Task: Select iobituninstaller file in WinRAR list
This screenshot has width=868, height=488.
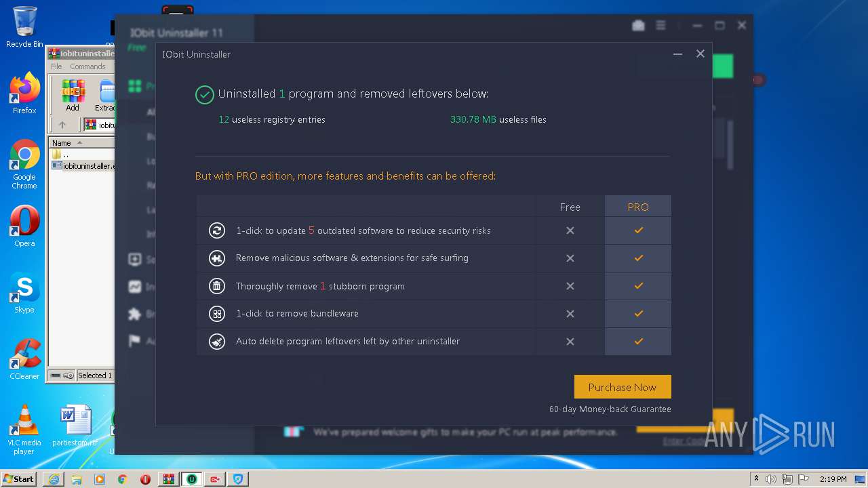Action: click(83, 165)
